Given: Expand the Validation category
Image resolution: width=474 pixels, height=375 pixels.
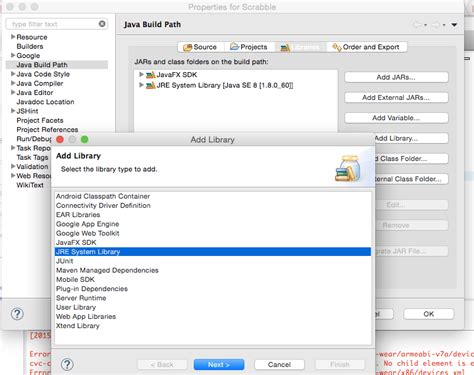Looking at the screenshot, I should pos(13,166).
